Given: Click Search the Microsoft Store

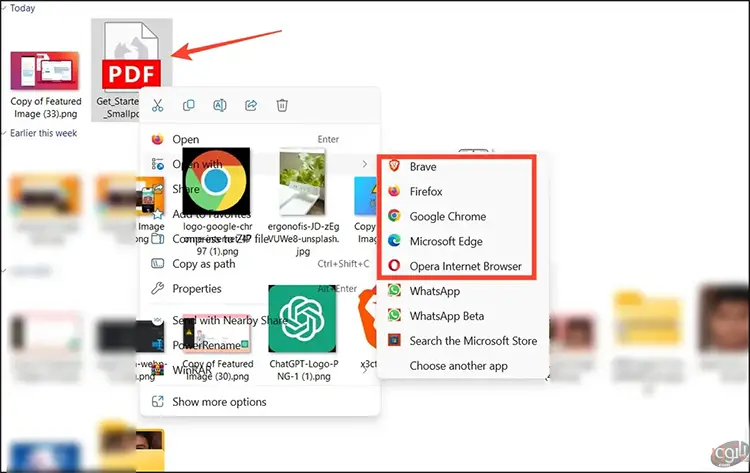Looking at the screenshot, I should coord(472,341).
